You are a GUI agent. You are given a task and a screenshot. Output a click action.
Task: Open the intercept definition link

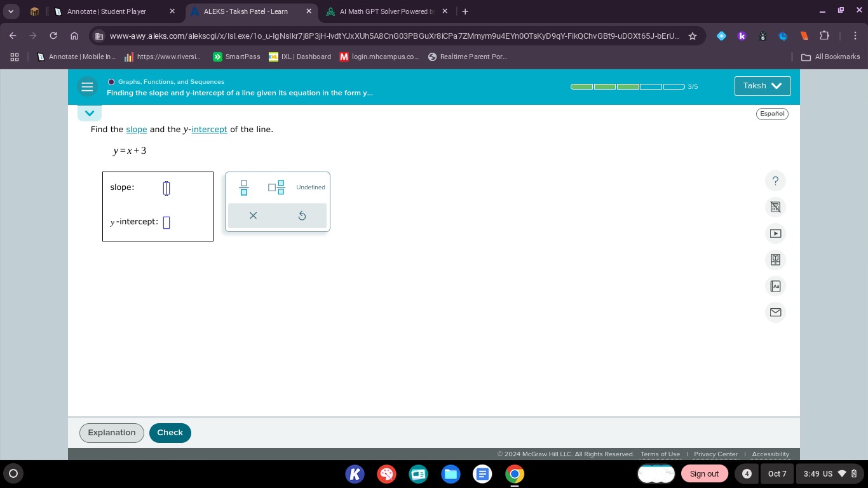[x=209, y=129]
